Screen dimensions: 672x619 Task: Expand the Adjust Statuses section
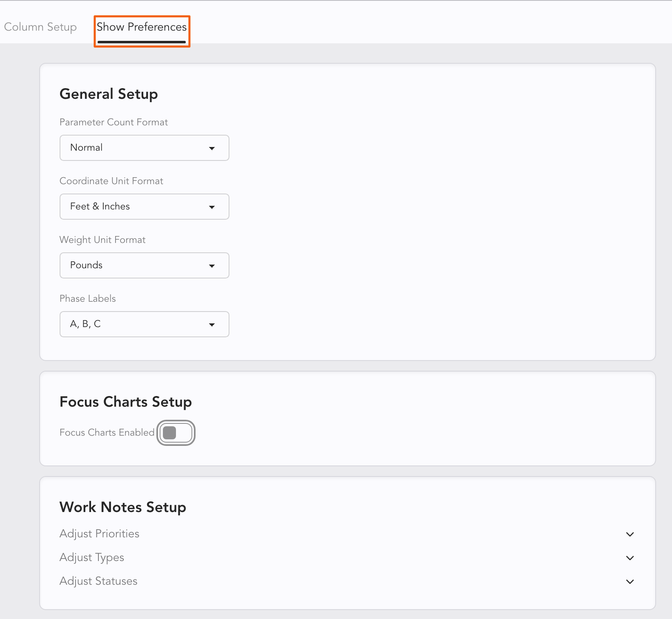coord(98,581)
